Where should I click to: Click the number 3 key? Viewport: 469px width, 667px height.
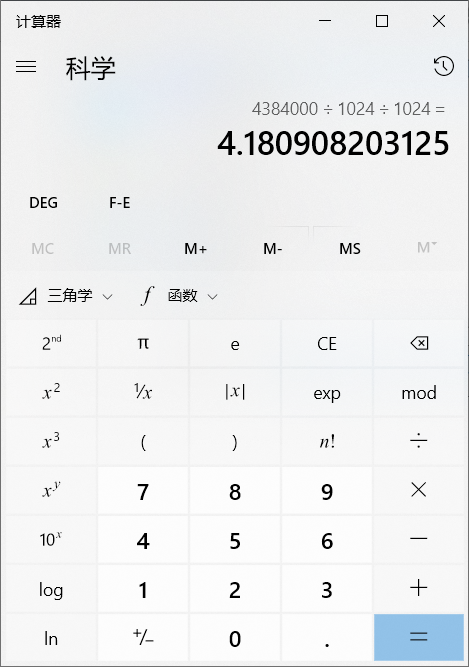(327, 588)
